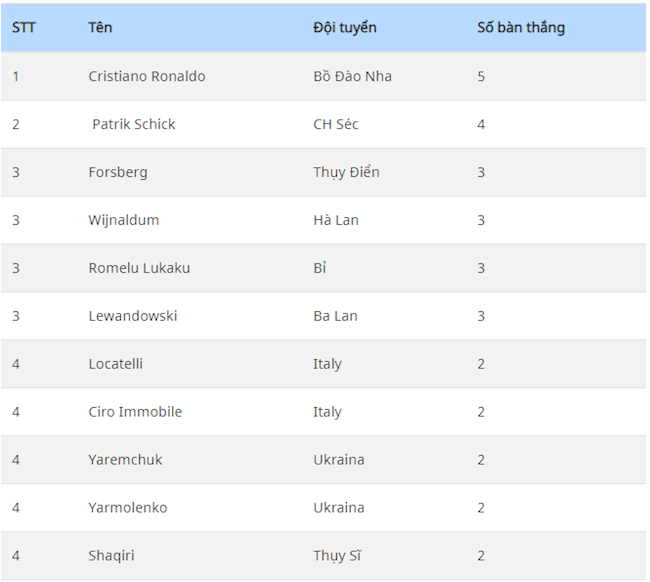The height and width of the screenshot is (582, 650).
Task: Click the Đội tuyển column header
Action: 345,28
